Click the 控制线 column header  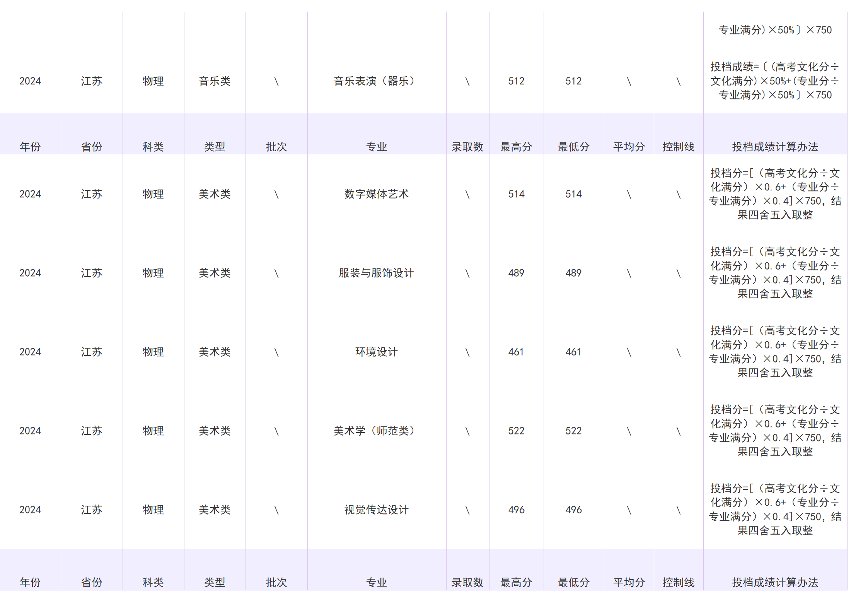point(679,147)
